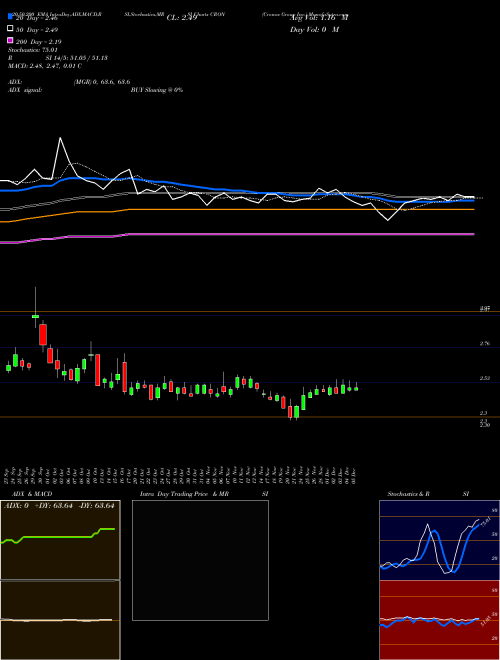500x660 pixels.
Task: Click the green ADX line chart panel
Action: (60, 540)
